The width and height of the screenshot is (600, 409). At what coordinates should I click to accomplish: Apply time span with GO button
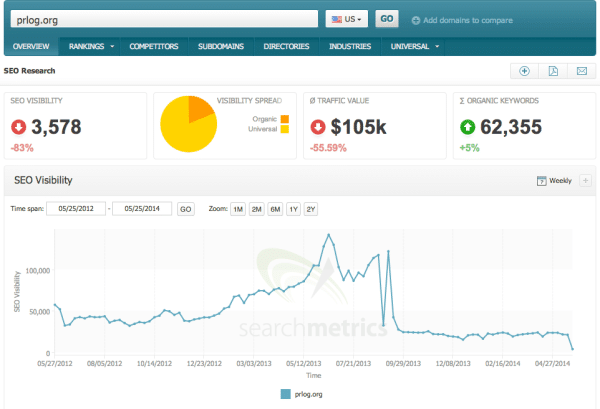186,209
